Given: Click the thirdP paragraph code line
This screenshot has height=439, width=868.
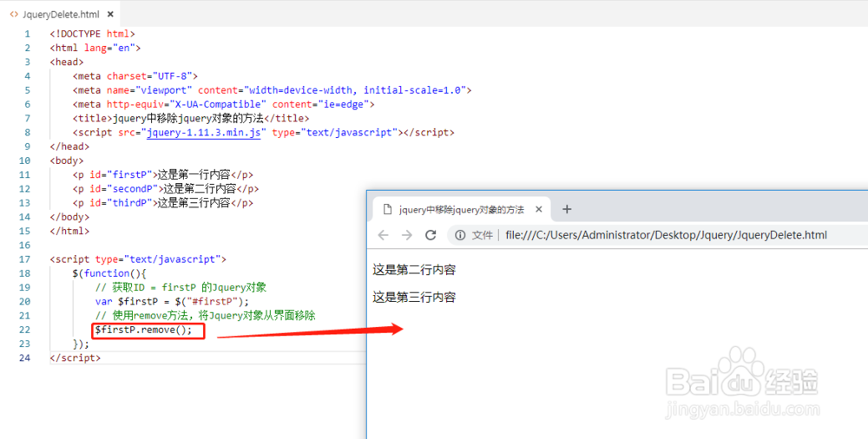Looking at the screenshot, I should click(x=163, y=203).
